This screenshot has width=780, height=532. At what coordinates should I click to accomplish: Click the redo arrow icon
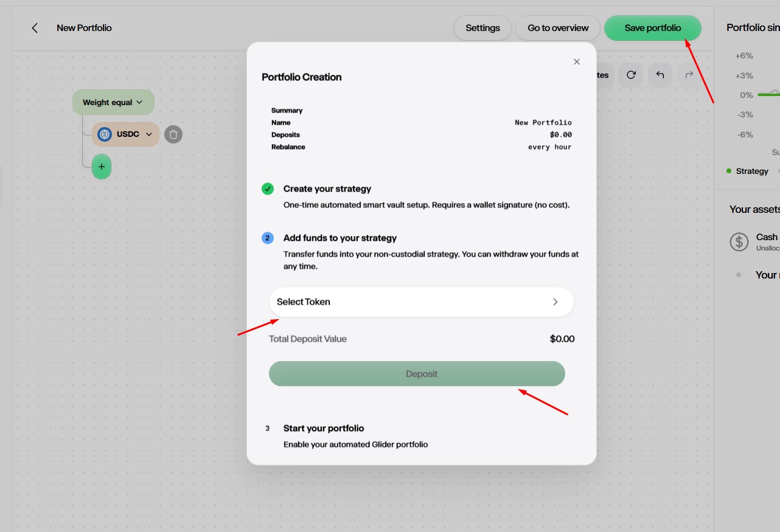click(689, 75)
